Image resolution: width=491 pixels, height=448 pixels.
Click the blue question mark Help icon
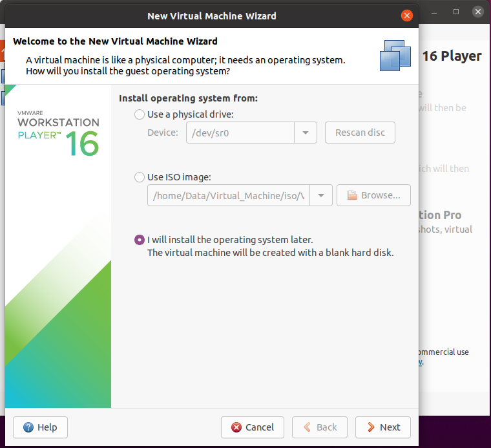coord(28,427)
